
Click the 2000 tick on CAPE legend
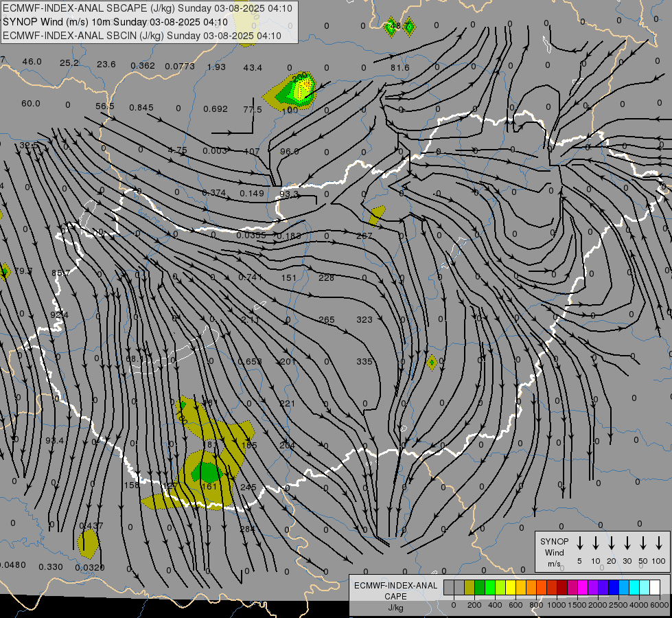point(597,605)
